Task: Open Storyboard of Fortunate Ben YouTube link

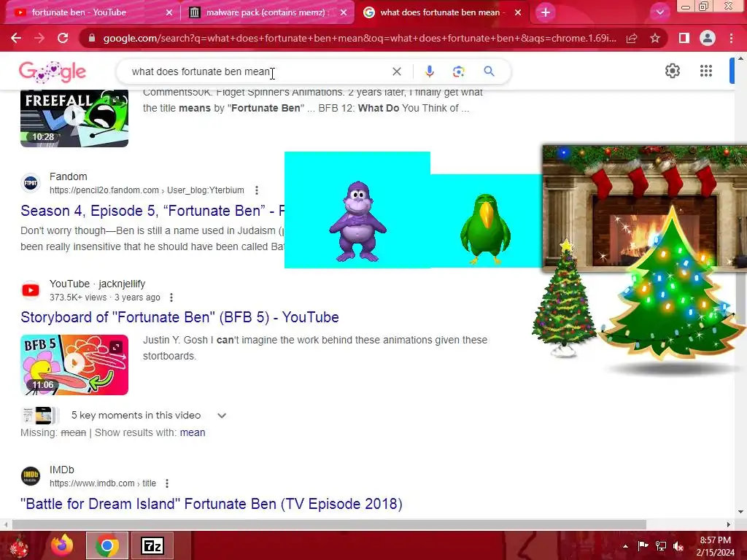Action: (x=179, y=317)
